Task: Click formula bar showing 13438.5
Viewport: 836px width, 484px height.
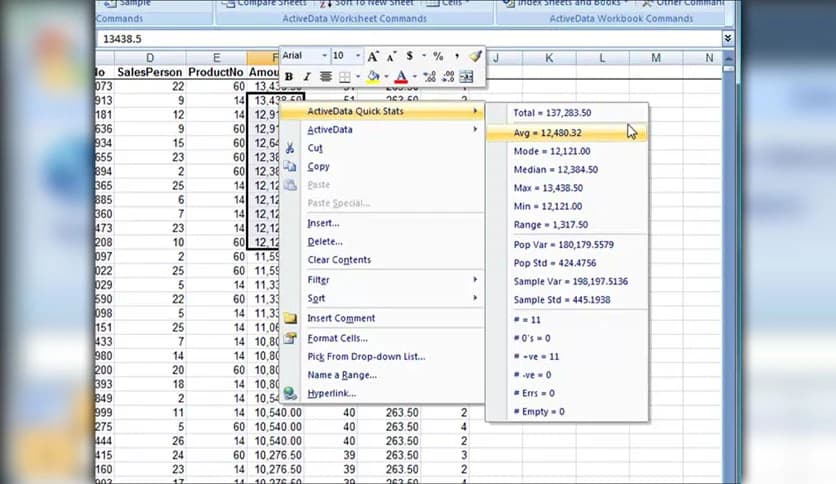Action: coord(408,39)
